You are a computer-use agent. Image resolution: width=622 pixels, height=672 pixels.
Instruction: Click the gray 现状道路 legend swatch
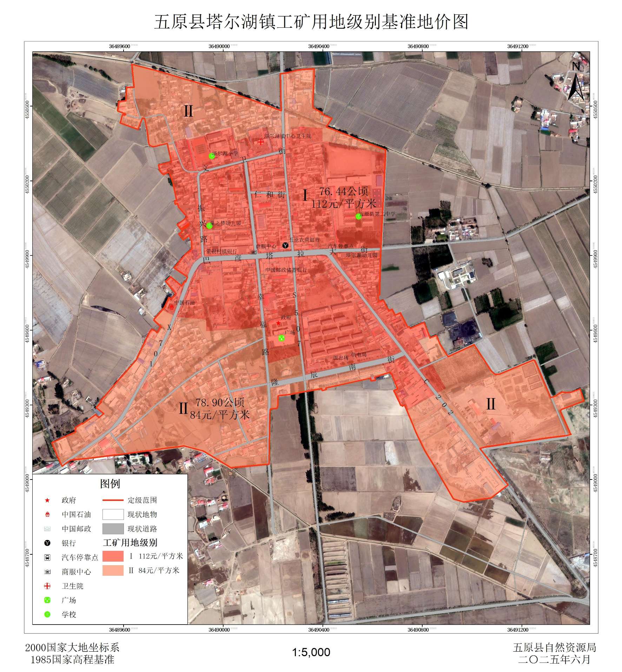113,529
